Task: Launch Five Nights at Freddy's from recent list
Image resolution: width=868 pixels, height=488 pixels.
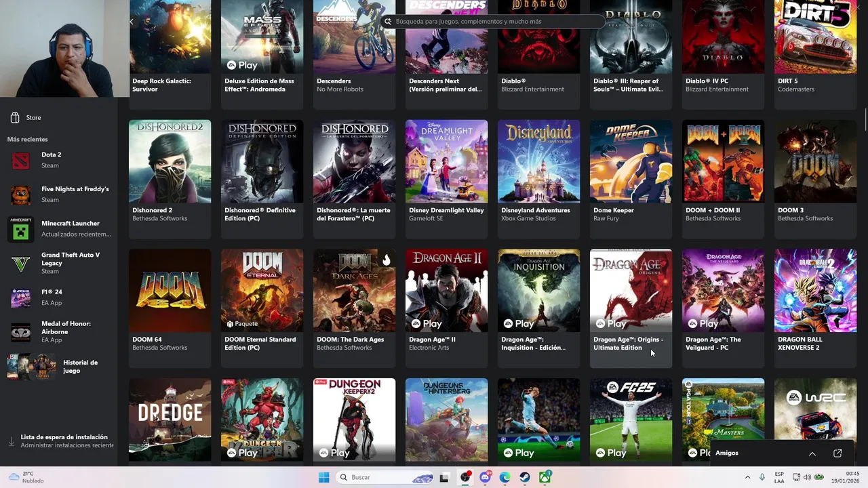Action: pyautogui.click(x=59, y=195)
